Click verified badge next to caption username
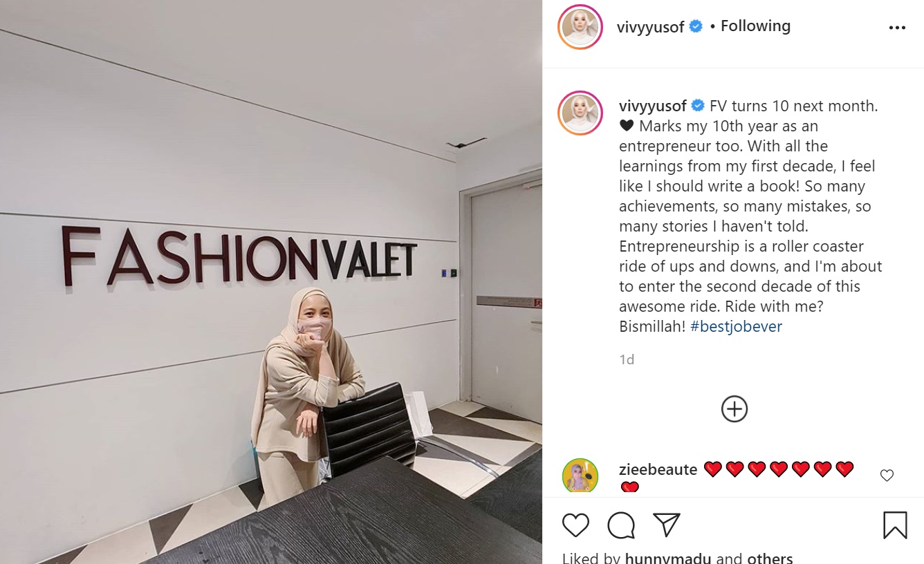The height and width of the screenshot is (564, 924). click(698, 106)
